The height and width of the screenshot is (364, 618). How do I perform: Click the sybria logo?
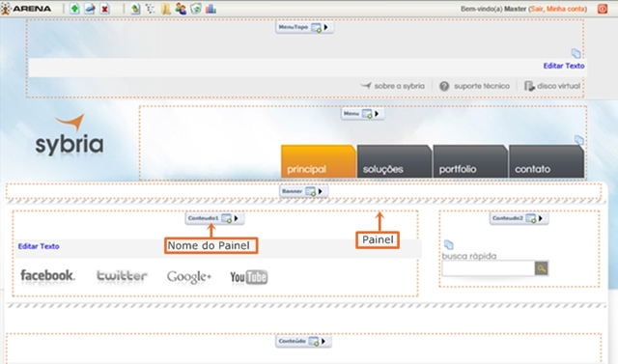coord(70,135)
